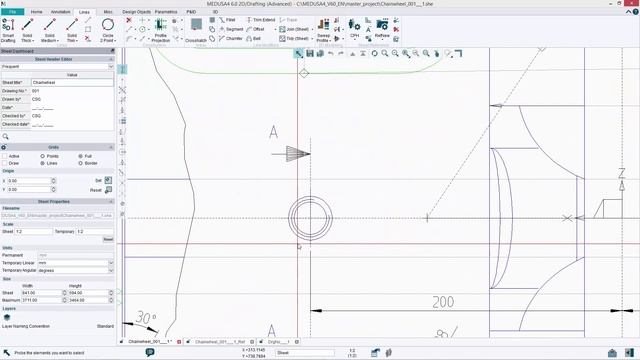Open the Trim (Sheet) dropdown
640x360 pixels.
point(313,39)
